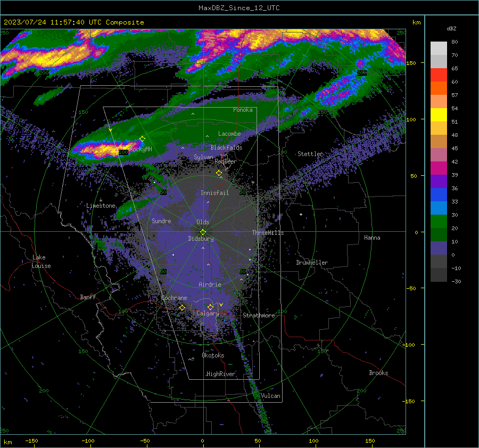Click the yellow diamond marker beside RockyMH
This screenshot has height=448, width=479.
click(142, 139)
